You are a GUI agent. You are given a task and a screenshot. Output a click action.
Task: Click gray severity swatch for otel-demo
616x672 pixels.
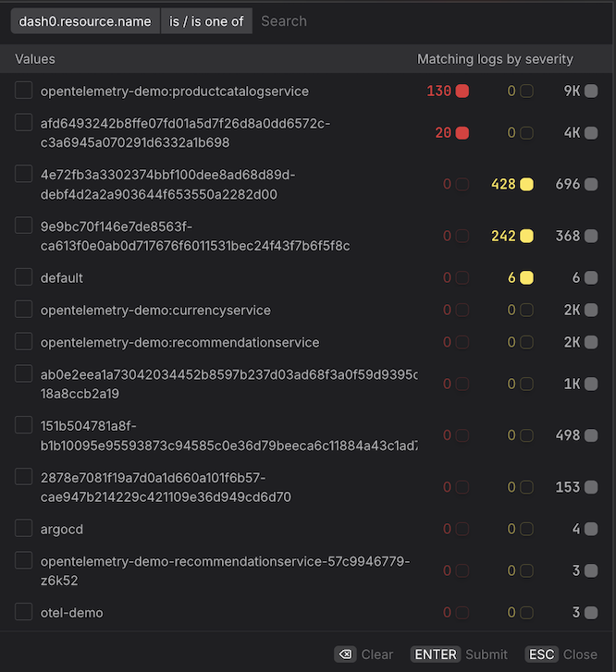tap(591, 612)
